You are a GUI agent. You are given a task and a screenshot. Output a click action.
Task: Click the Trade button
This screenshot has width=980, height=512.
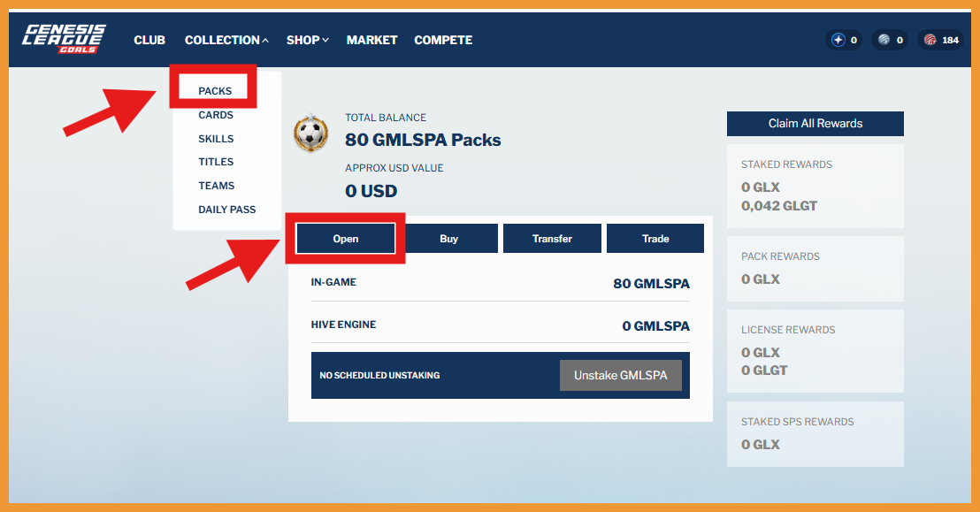tap(655, 239)
